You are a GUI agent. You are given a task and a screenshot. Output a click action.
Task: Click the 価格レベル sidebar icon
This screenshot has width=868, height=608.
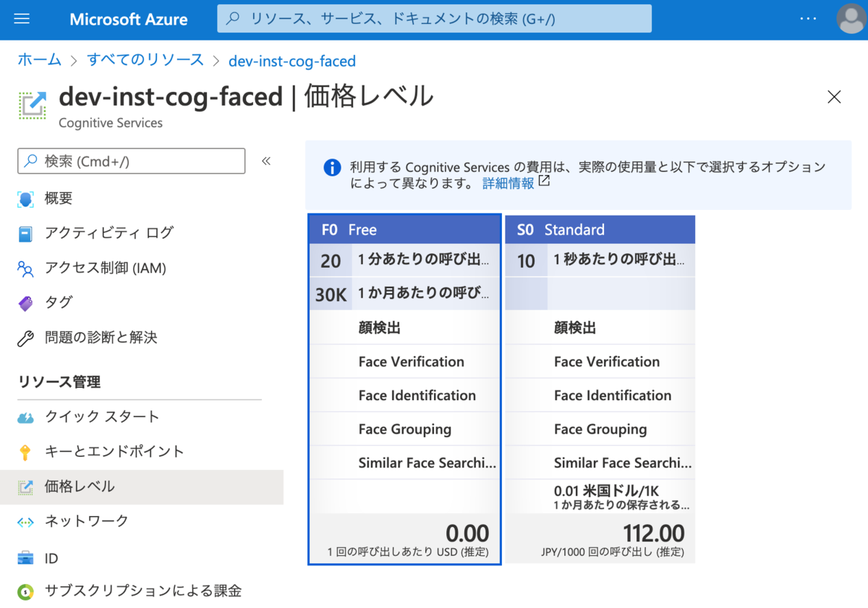tap(25, 487)
